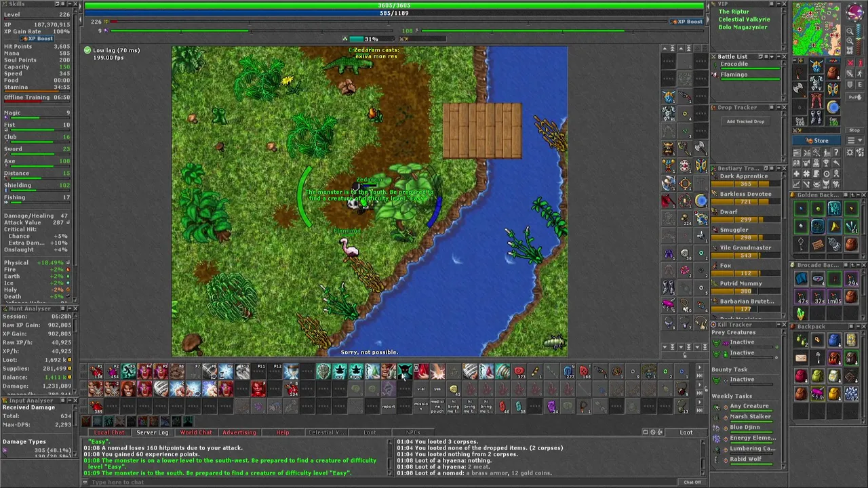
Task: Open the options gear icon
Action: coord(850,152)
